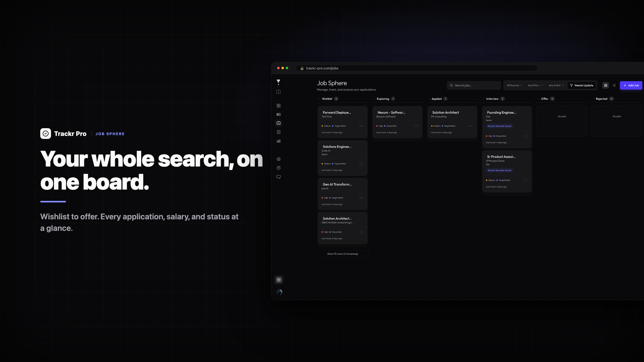The width and height of the screenshot is (644, 362).
Task: Open more options on Sr Product Associ card
Action: click(x=526, y=180)
